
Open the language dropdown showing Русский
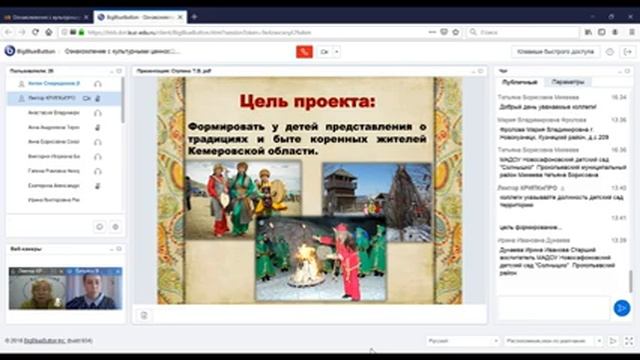(x=462, y=340)
